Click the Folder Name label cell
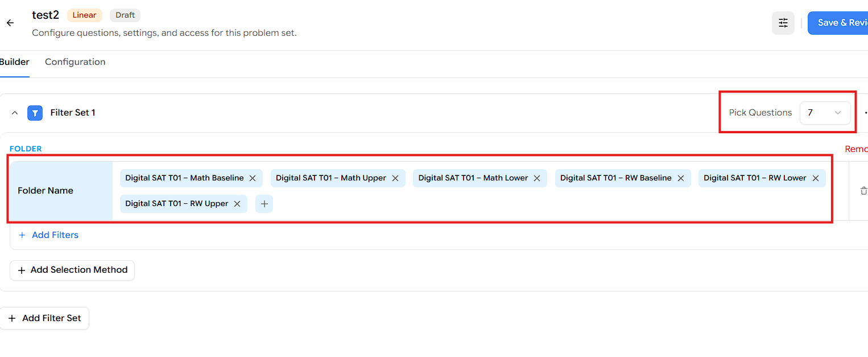868x357 pixels. click(x=61, y=191)
